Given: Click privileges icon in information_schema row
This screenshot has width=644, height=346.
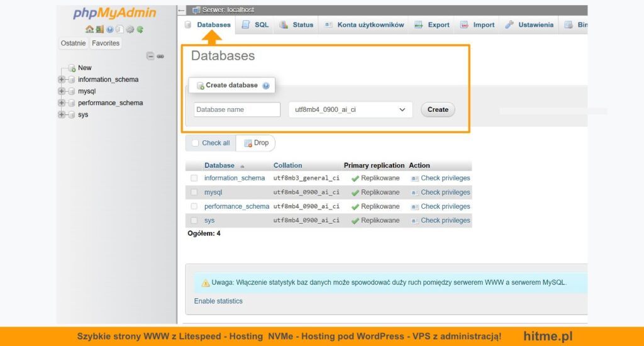Looking at the screenshot, I should 415,178.
